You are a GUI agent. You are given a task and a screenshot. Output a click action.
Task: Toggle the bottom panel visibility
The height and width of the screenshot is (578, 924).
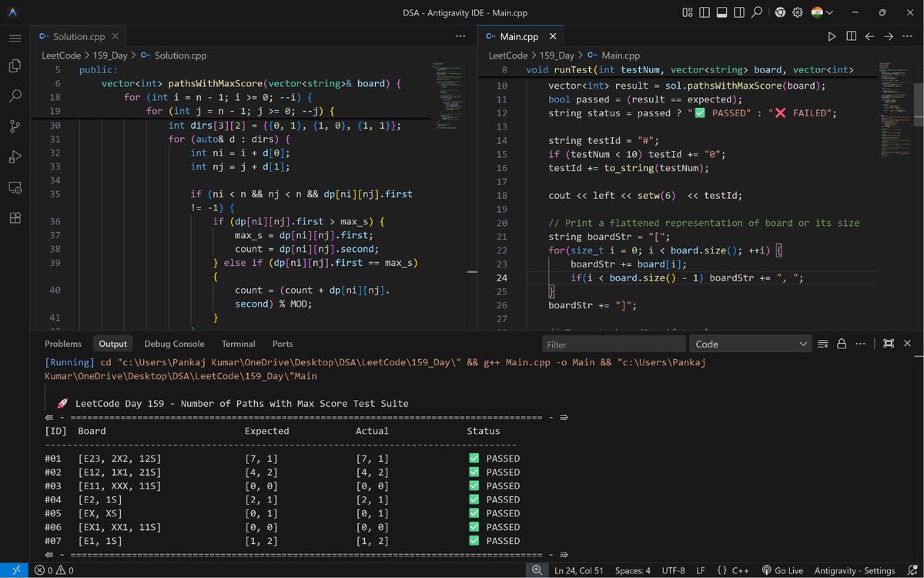click(x=722, y=12)
